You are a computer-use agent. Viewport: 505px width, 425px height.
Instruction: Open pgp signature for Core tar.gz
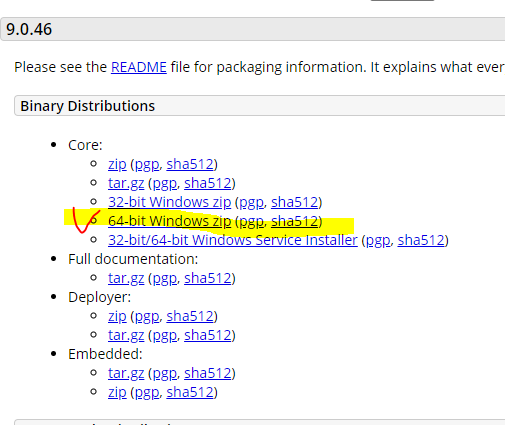click(165, 184)
